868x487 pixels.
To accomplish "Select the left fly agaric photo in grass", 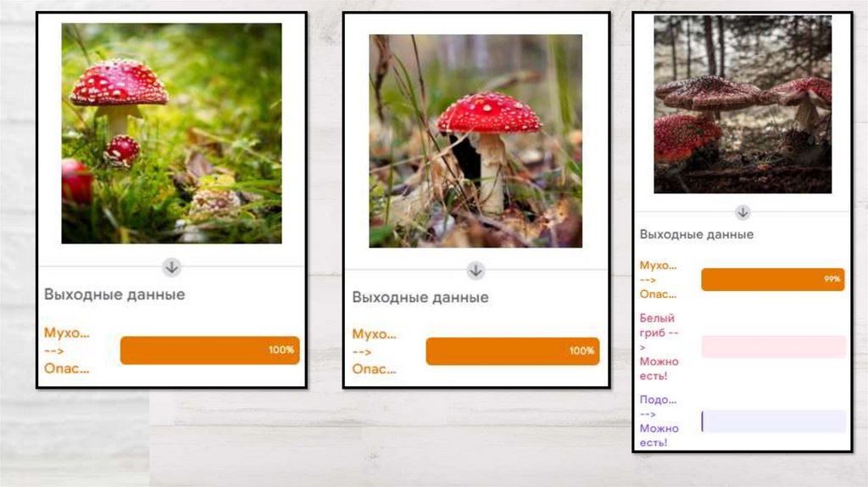I will coord(171,133).
